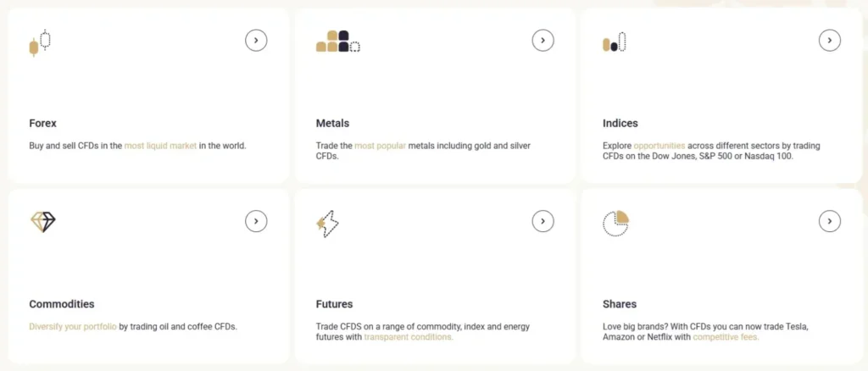The width and height of the screenshot is (868, 371).
Task: Click the Commodities diamond icon
Action: (x=42, y=222)
